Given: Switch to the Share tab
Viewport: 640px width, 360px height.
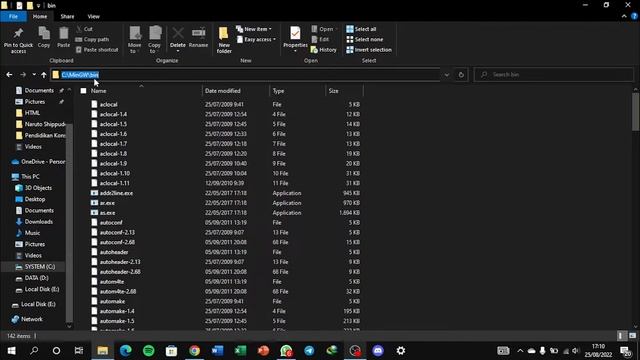Looking at the screenshot, I should tap(67, 16).
